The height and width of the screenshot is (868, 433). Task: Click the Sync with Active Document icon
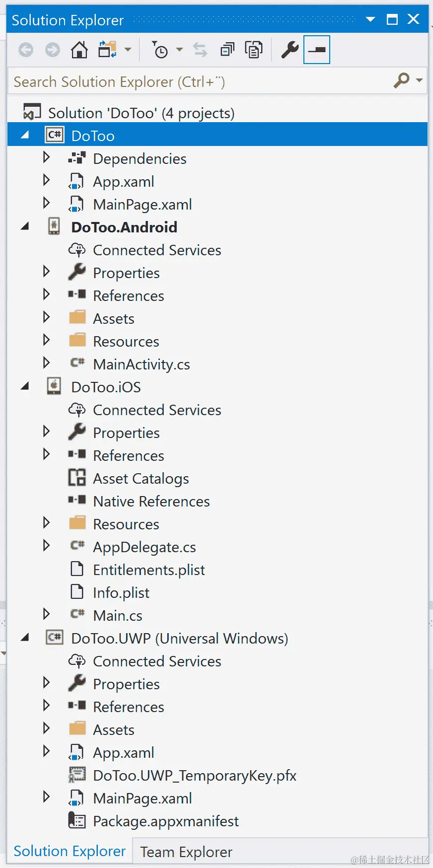click(200, 50)
